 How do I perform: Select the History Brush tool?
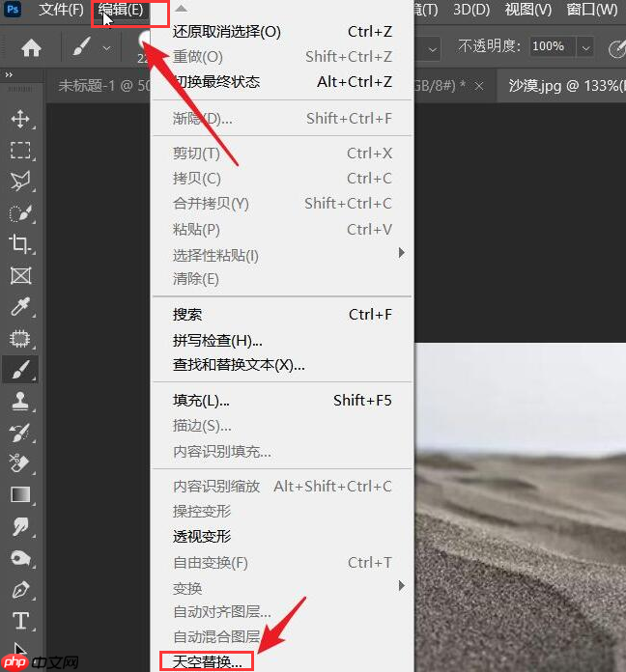[x=20, y=433]
